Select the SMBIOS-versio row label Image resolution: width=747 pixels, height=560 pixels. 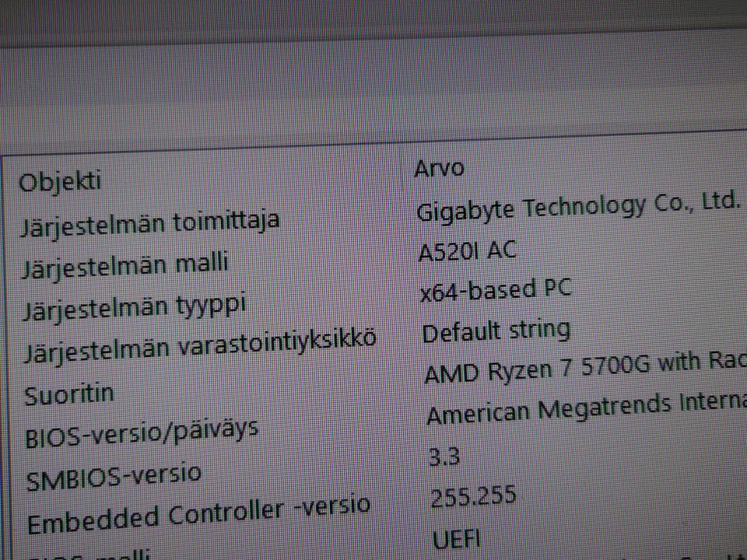(114, 477)
